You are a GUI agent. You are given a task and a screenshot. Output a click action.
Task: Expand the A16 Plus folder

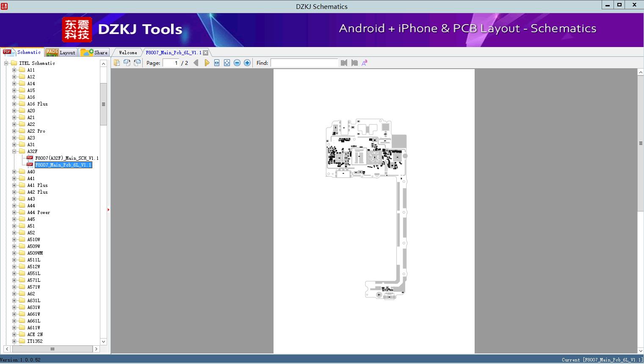14,104
